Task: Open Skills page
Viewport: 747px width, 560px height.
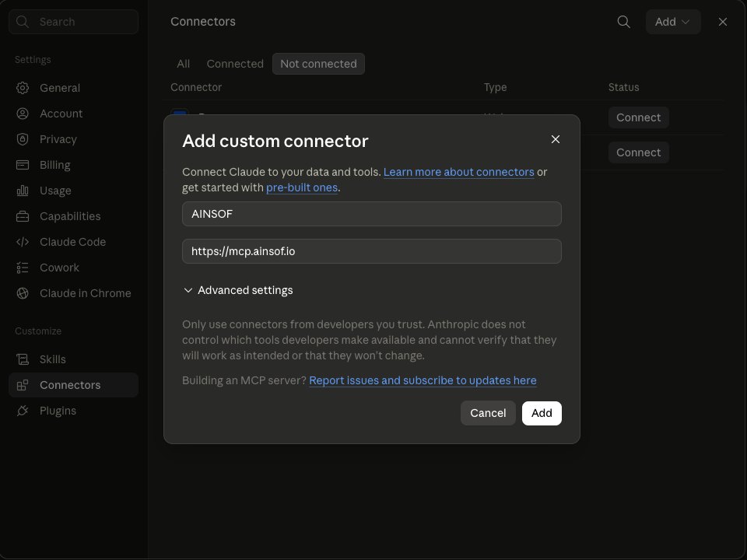Action: [73, 359]
